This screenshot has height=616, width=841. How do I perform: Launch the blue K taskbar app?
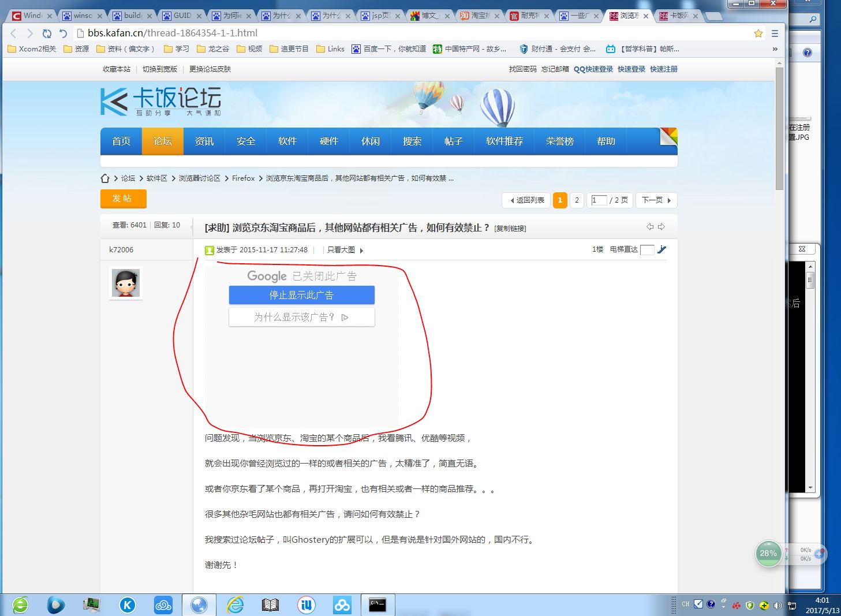click(127, 604)
